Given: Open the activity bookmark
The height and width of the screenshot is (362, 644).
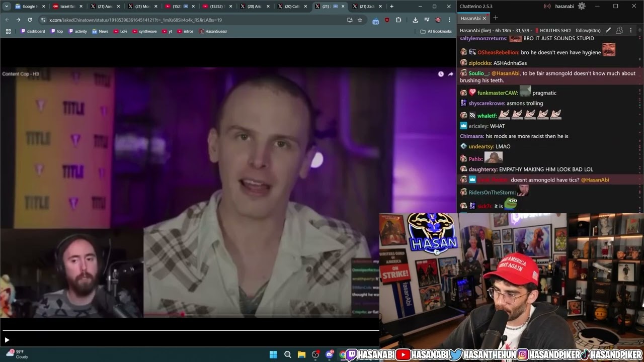Looking at the screenshot, I should 77,31.
